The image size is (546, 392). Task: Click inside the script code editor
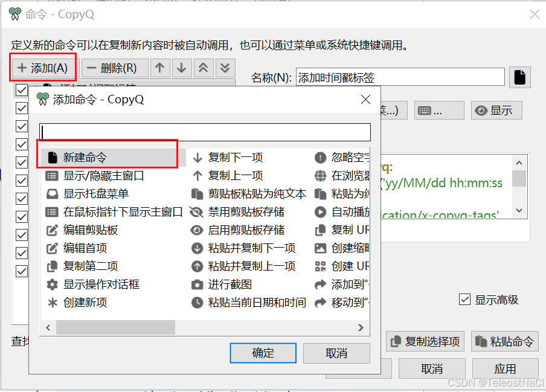coord(447,187)
